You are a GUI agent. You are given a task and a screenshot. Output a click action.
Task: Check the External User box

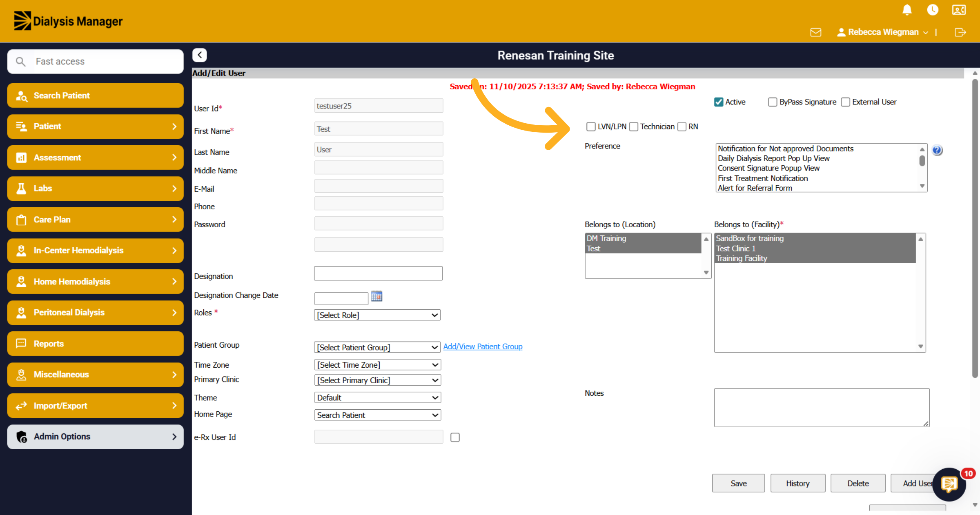tap(846, 102)
